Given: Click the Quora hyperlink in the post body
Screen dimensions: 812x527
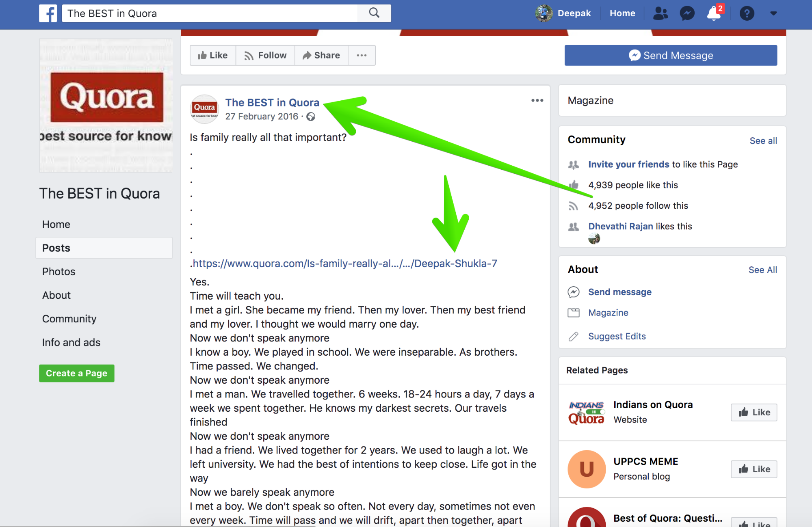Looking at the screenshot, I should click(346, 263).
